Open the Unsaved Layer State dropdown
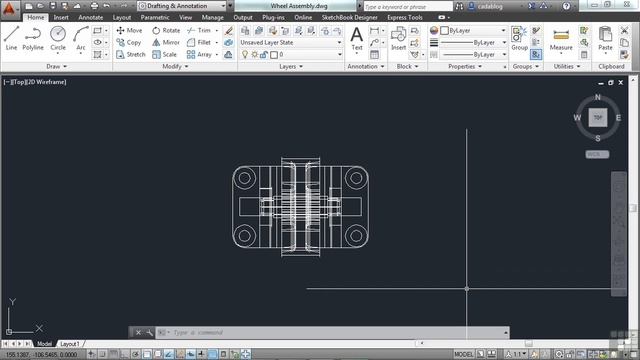This screenshot has width=640, height=360. pos(291,42)
